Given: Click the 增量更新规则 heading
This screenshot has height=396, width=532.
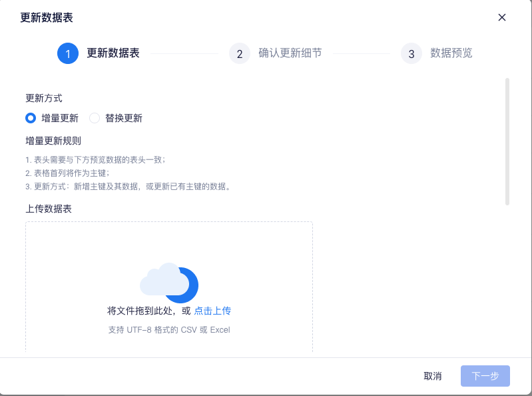Looking at the screenshot, I should coord(53,141).
